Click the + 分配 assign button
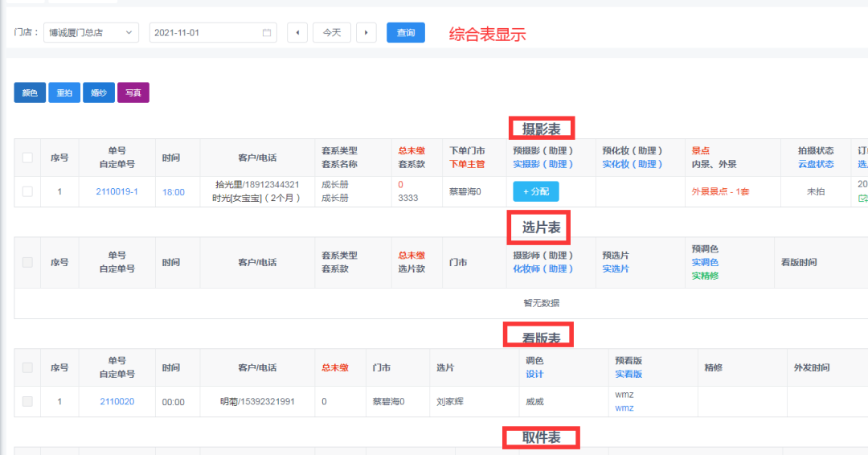Viewport: 868px width, 455px height. click(536, 191)
